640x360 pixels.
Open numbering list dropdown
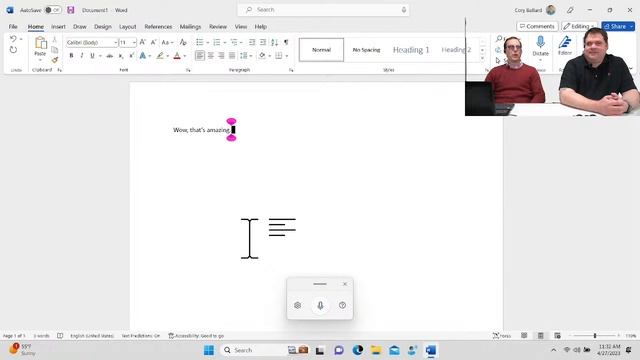(224, 42)
